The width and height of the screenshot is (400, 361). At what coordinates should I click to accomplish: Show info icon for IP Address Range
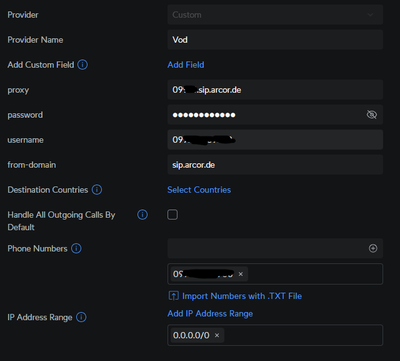coord(81,317)
